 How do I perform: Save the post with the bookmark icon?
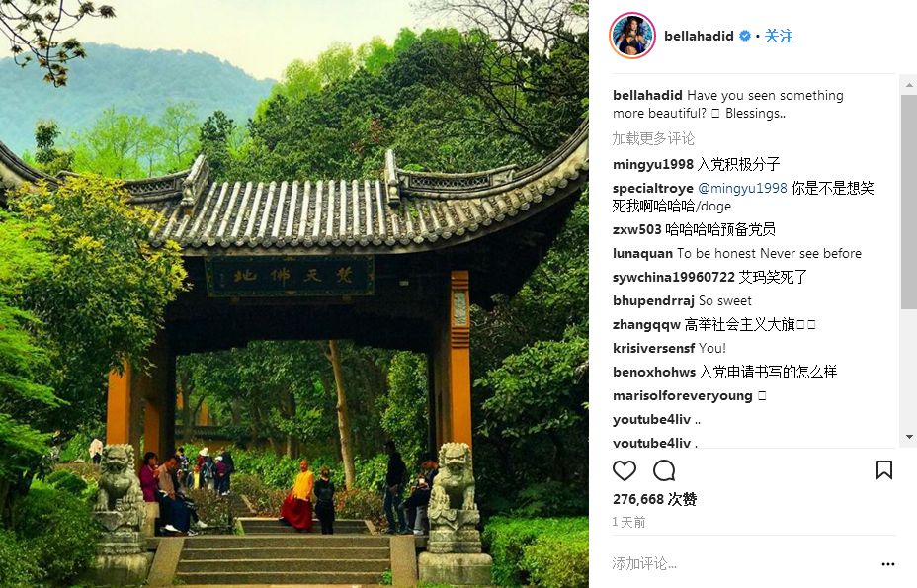[x=883, y=469]
